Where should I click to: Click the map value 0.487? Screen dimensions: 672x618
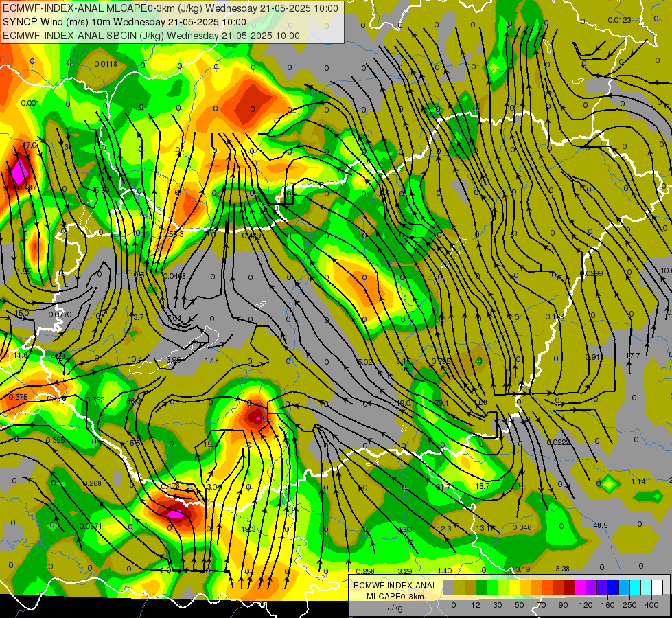27,187
